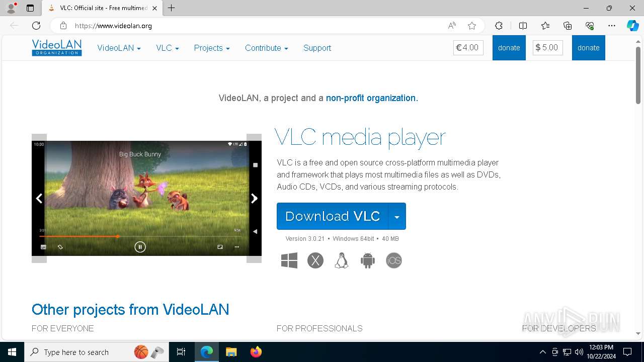Open the Copilot sidebar icon
644x362 pixels.
[x=633, y=26]
